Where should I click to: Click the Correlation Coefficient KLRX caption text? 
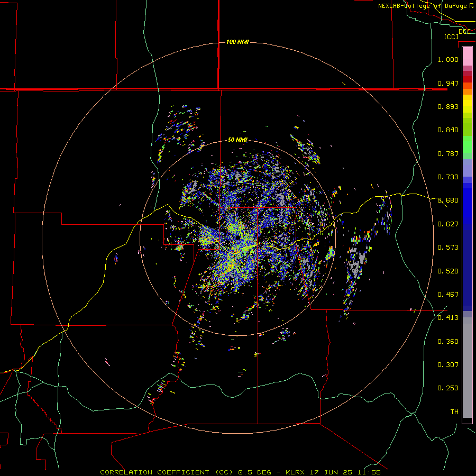point(240,472)
